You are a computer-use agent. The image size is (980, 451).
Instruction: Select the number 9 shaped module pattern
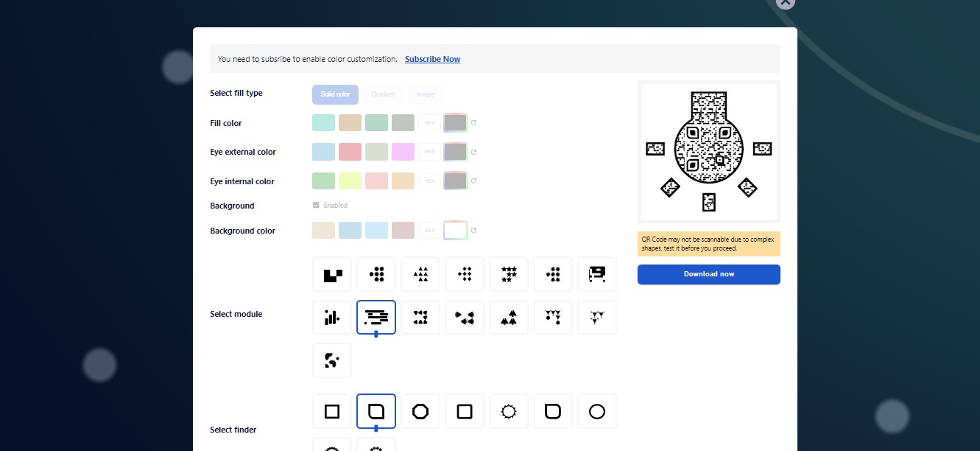pyautogui.click(x=597, y=275)
